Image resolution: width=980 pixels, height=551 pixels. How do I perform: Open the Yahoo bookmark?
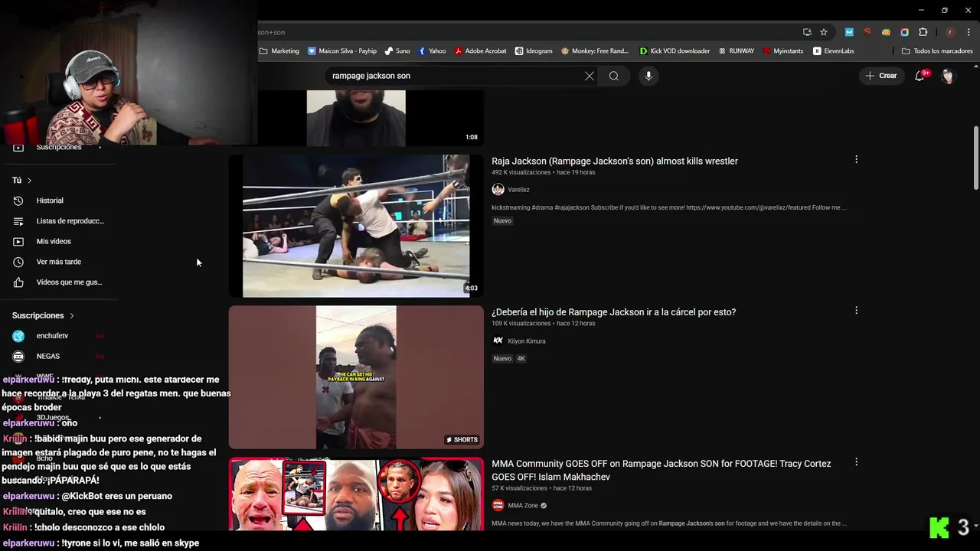tap(432, 51)
